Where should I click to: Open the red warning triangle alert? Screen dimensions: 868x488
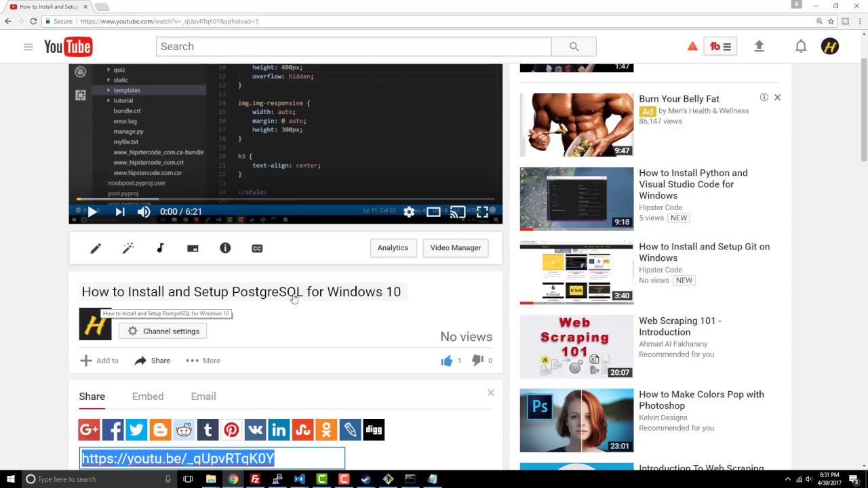[692, 47]
